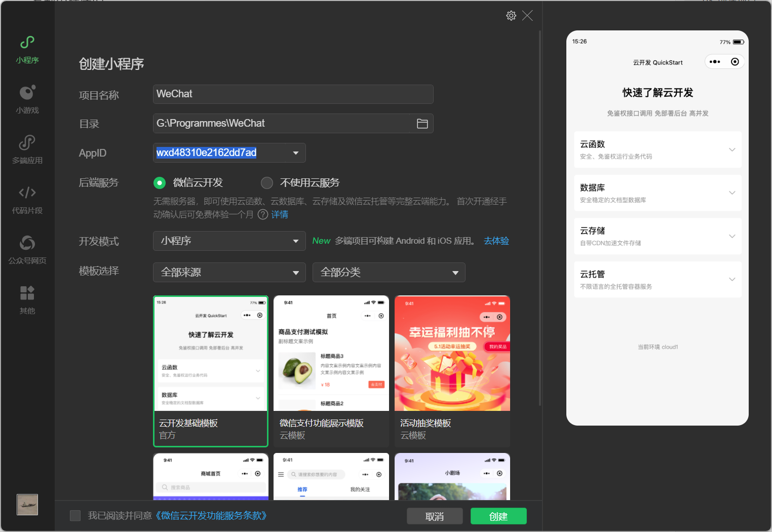Select the 微信支付功能展示模版 template
772x532 pixels.
(x=331, y=371)
